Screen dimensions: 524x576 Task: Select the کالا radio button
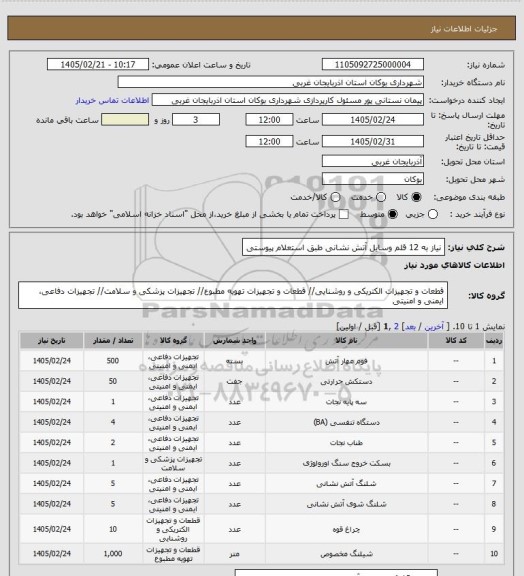pos(416,197)
